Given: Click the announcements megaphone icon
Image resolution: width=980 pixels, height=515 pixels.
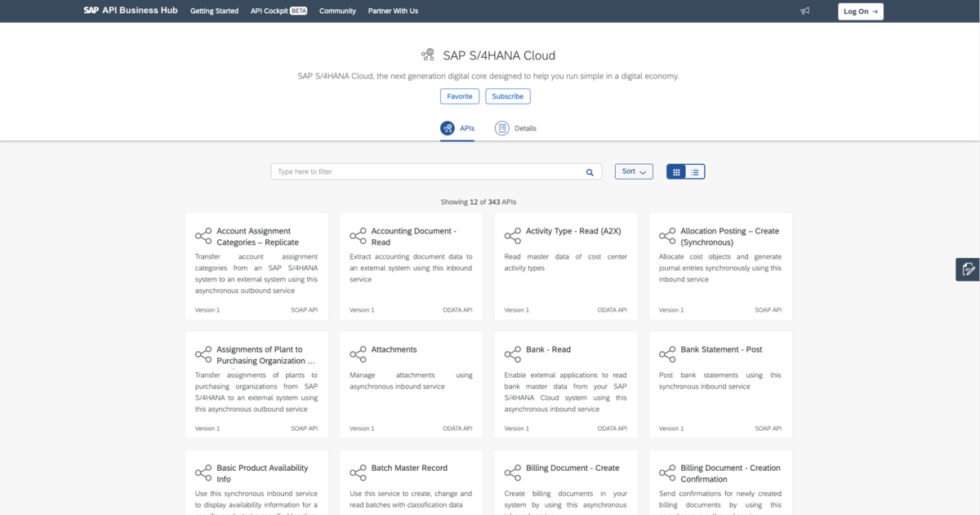Looking at the screenshot, I should 805,11.
